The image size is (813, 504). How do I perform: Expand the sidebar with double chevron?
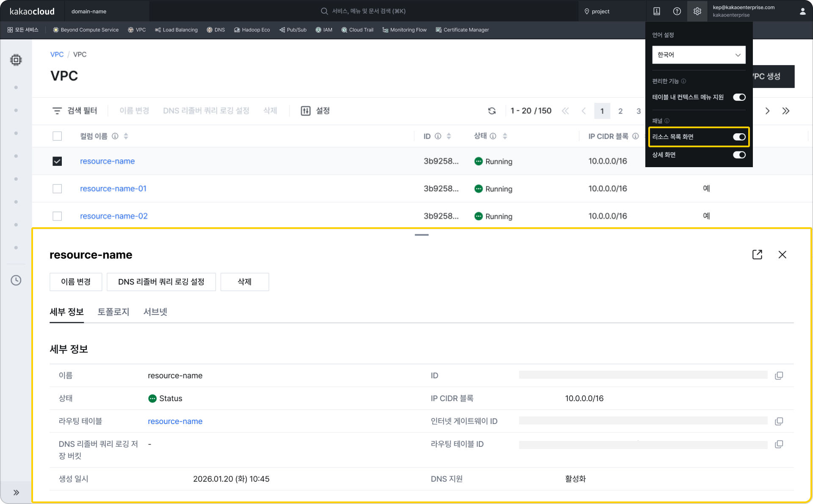[16, 492]
